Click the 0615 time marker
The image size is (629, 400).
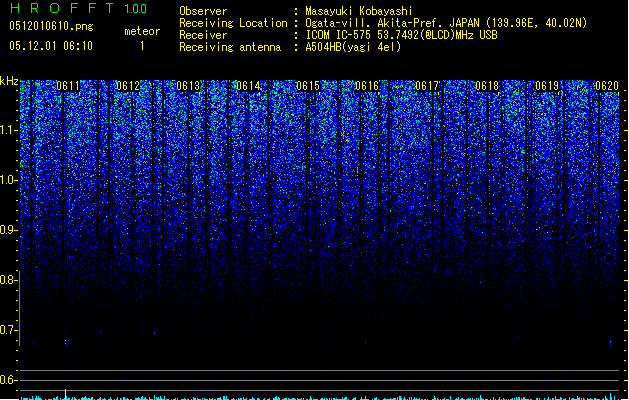308,86
